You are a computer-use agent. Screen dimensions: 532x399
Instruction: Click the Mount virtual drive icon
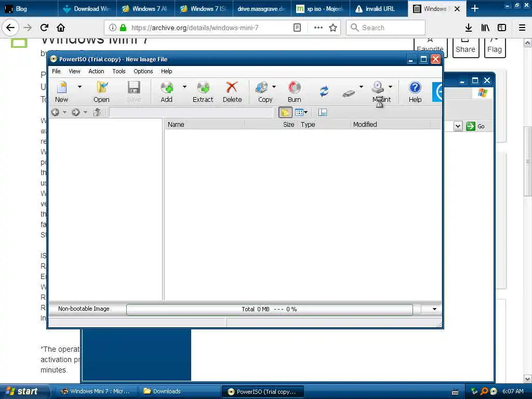(x=378, y=87)
